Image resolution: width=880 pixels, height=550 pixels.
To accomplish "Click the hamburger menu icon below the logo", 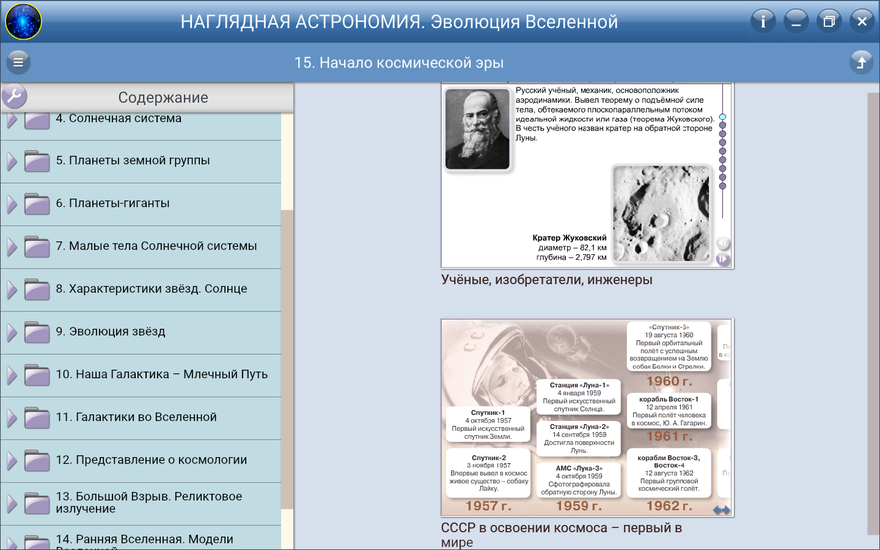I will [18, 63].
